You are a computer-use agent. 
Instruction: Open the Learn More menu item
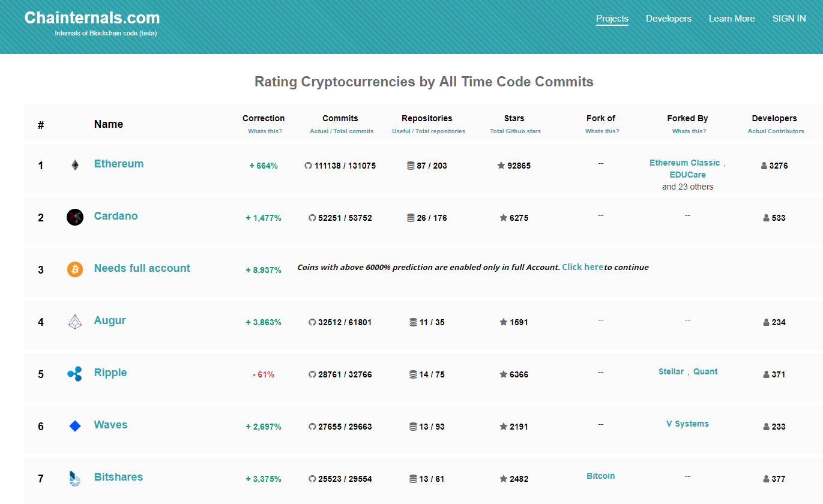pos(732,19)
